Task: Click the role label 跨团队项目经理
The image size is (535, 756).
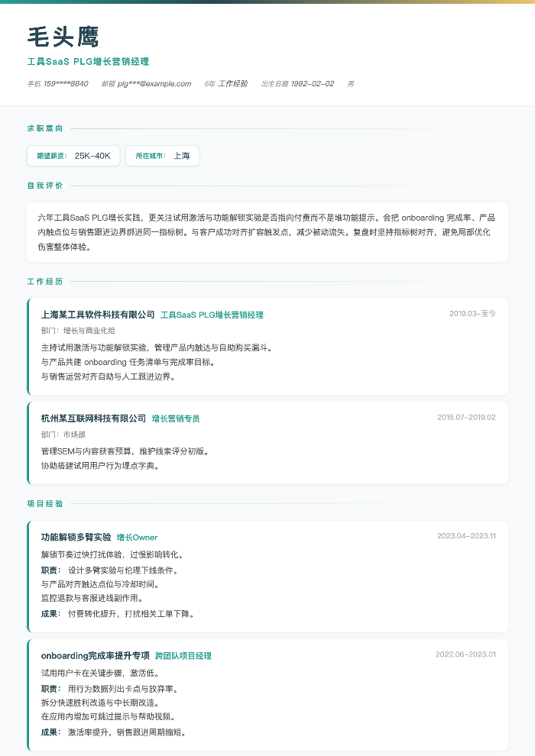Action: tap(183, 656)
